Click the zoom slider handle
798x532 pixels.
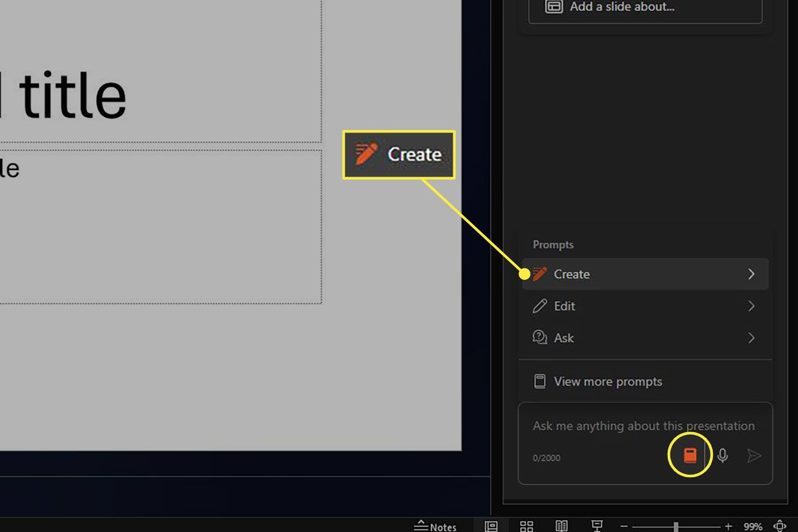pos(676,526)
